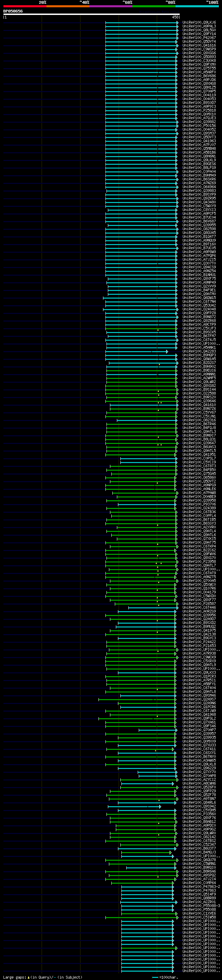222x980 pixels.
Task: Select hit label UniRef100_B9GES6
Action: pos(199,164)
